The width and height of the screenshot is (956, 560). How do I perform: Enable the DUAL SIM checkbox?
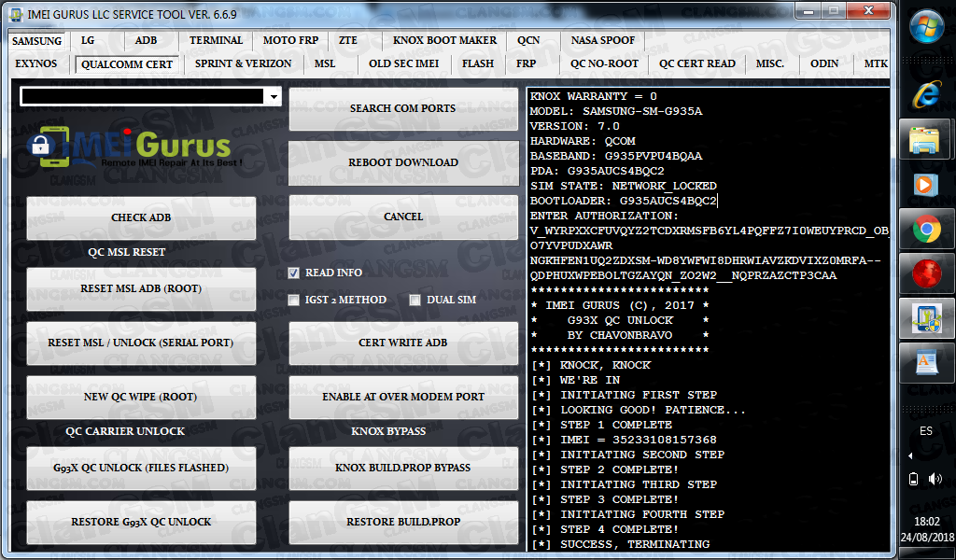pos(415,300)
